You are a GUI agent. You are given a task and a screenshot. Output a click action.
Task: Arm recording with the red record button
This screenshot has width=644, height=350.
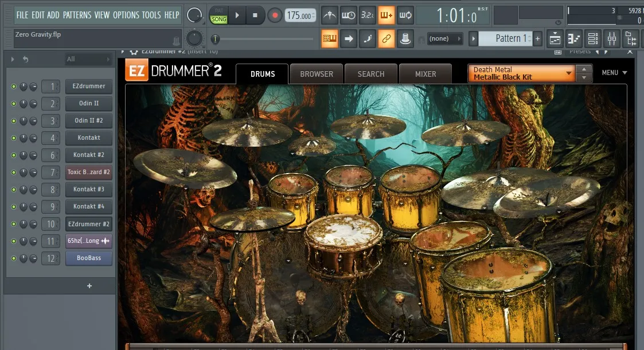(275, 15)
